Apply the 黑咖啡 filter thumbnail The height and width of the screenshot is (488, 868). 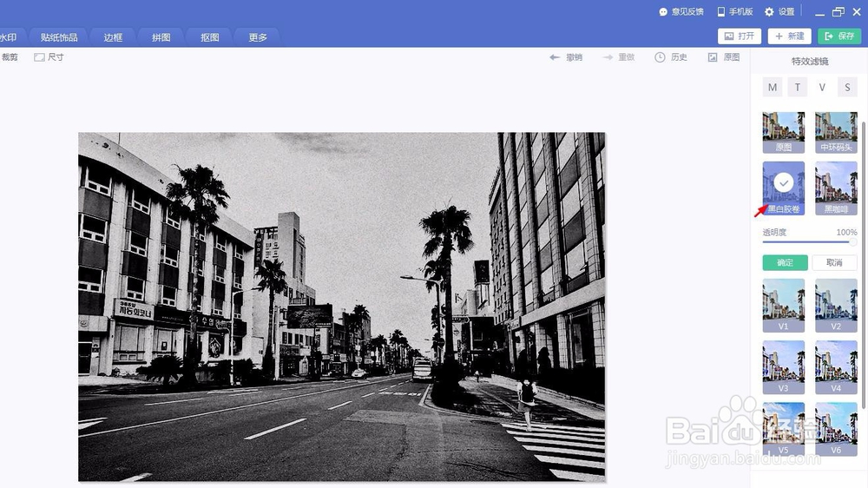836,188
